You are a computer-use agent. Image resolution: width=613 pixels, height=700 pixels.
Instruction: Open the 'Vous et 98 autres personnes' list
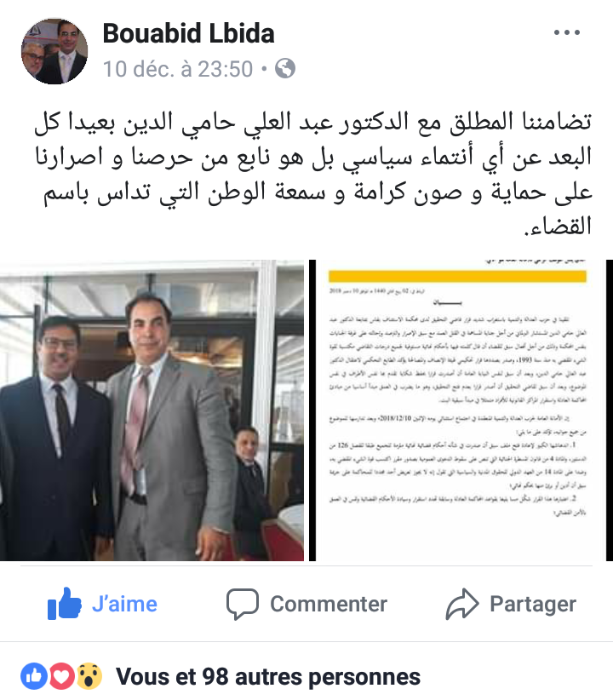point(268,677)
